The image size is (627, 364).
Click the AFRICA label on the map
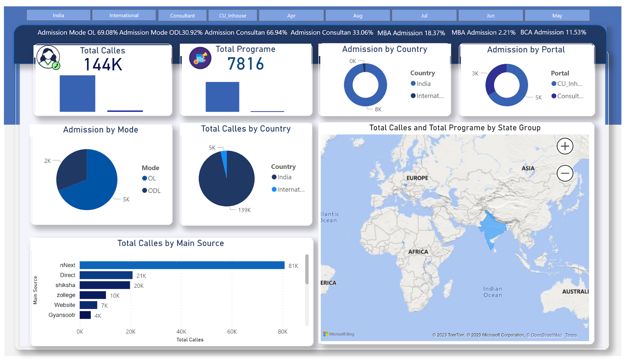point(418,252)
